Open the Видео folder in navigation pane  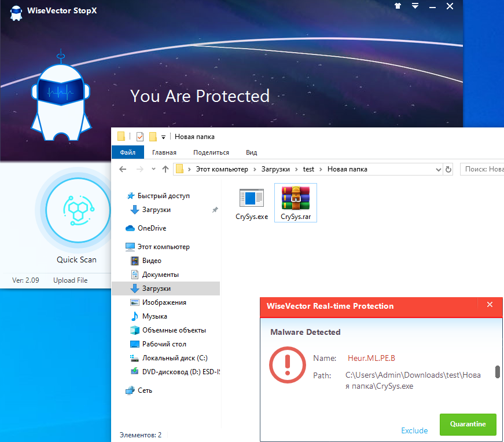pos(152,261)
